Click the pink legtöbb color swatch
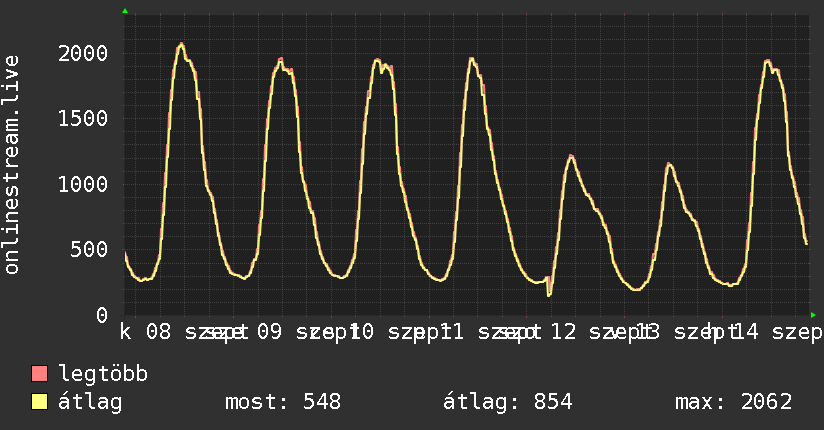Viewport: 824px width, 430px height. pyautogui.click(x=39, y=374)
